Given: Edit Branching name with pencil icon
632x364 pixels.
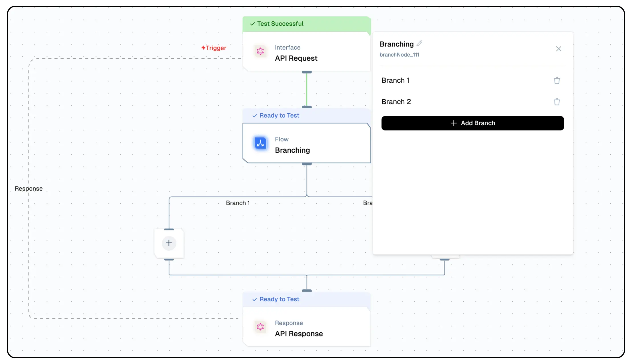Looking at the screenshot, I should click(419, 44).
